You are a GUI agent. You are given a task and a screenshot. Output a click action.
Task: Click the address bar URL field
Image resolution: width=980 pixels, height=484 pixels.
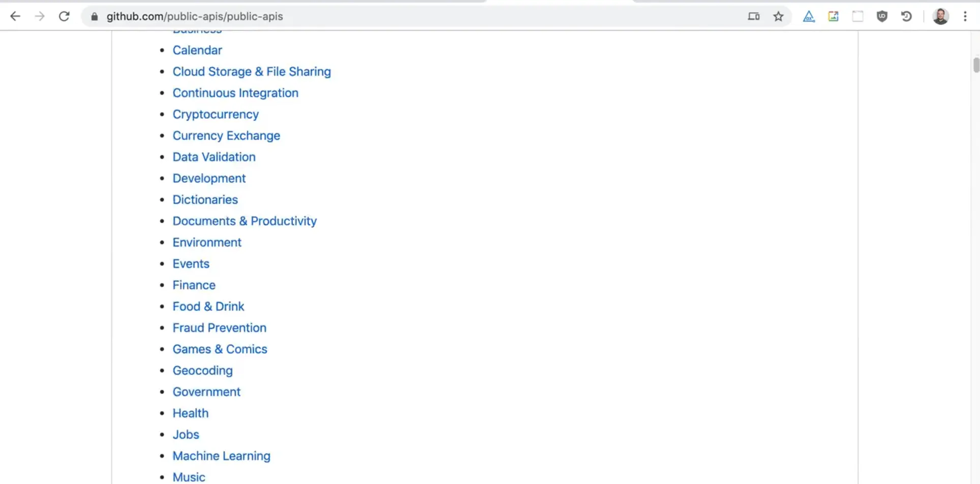[407, 16]
